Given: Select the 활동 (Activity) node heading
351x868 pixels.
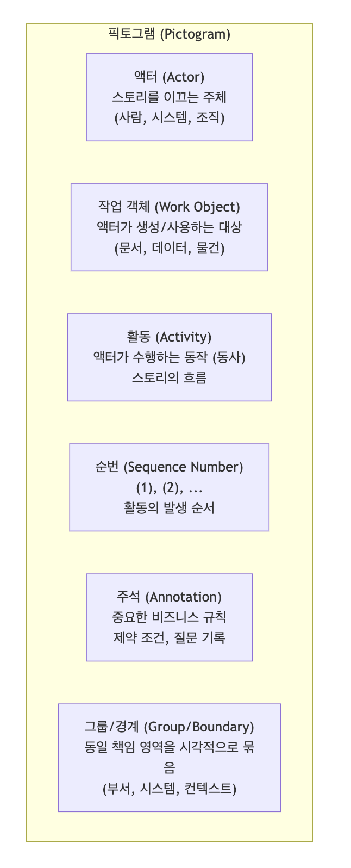Looking at the screenshot, I should point(169,337).
